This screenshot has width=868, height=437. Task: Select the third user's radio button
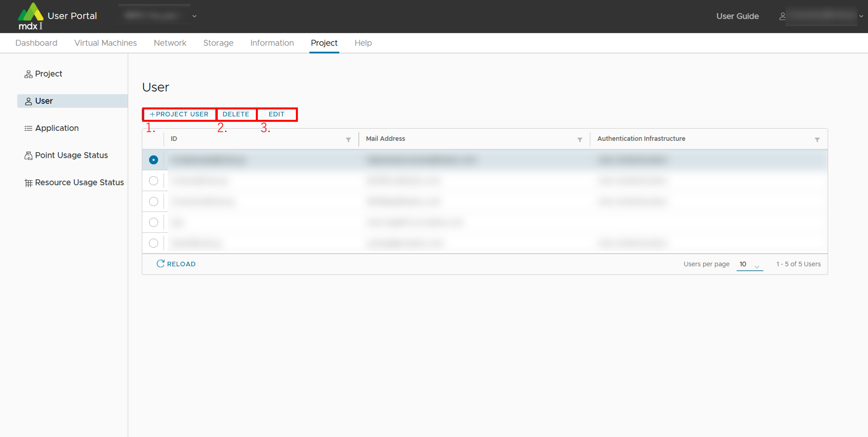click(x=153, y=202)
